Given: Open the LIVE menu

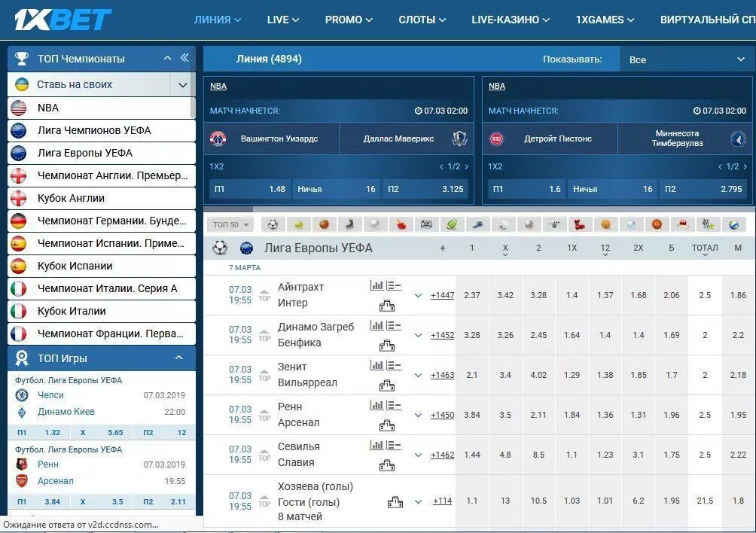Looking at the screenshot, I should [283, 20].
